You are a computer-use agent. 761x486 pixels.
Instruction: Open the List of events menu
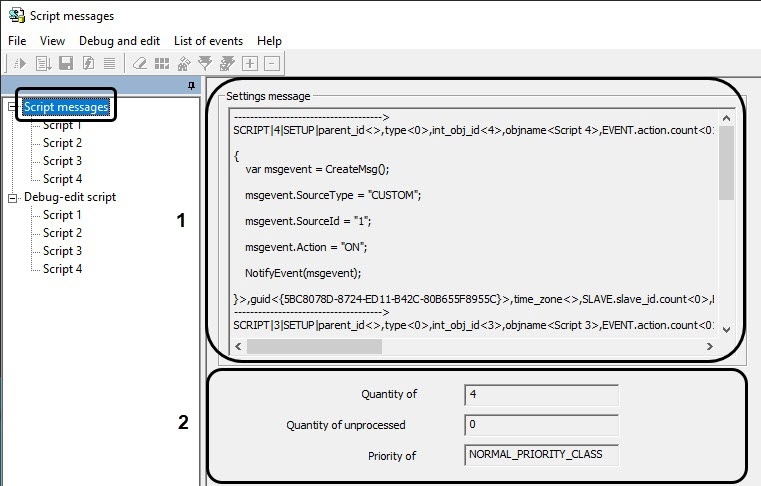208,41
